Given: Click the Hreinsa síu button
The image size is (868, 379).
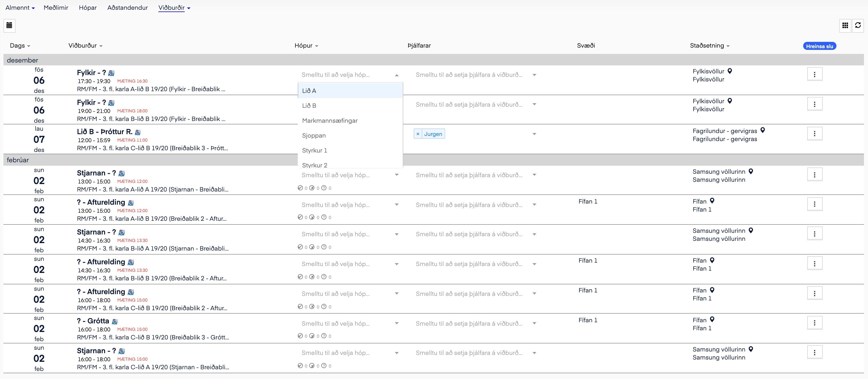Looking at the screenshot, I should coord(819,46).
